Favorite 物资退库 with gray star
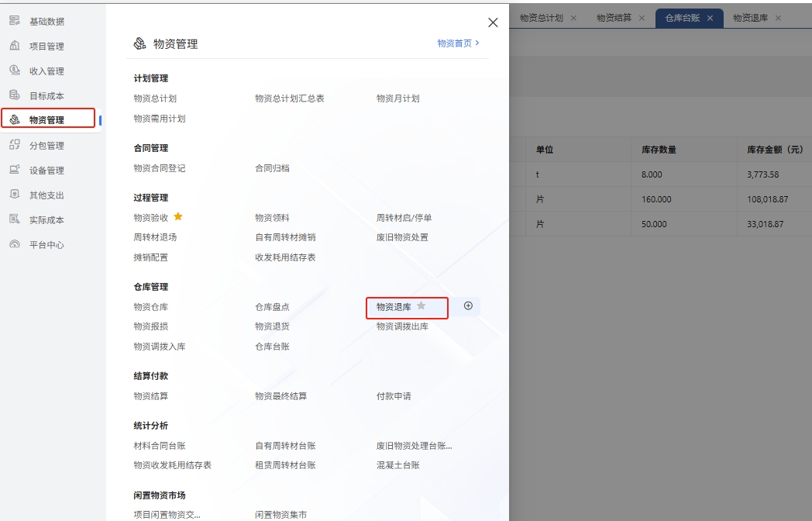The height and width of the screenshot is (521, 812). point(421,306)
